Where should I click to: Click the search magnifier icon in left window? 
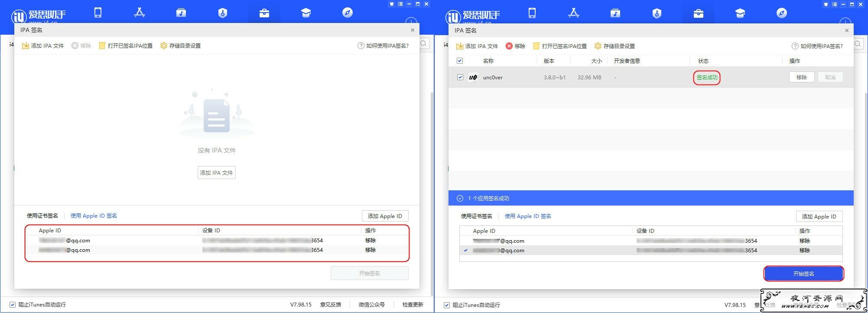pos(424,43)
